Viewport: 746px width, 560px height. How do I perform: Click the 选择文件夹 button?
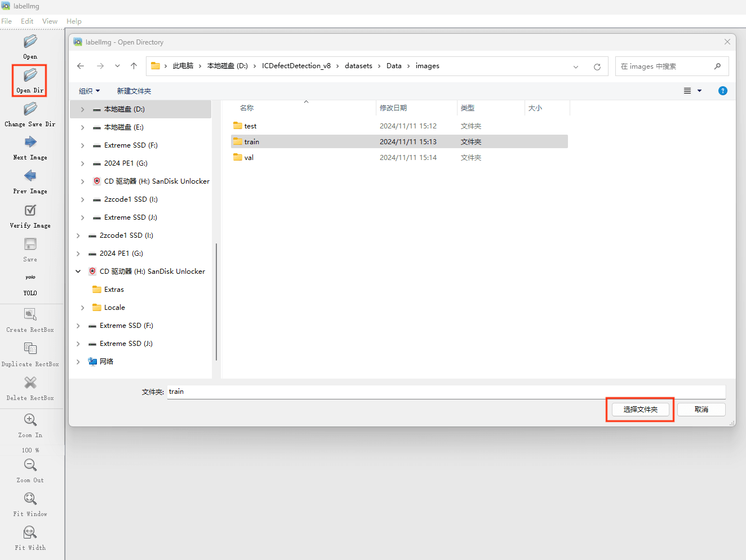point(640,410)
